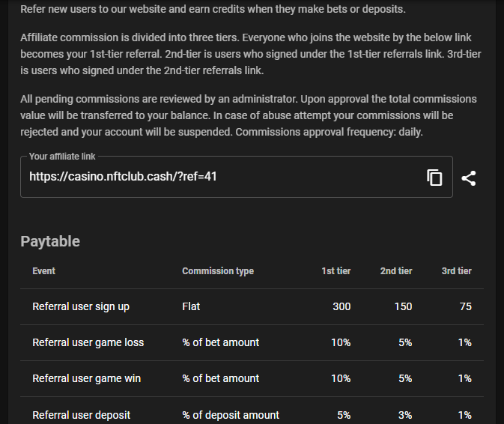
Task: Click the 3% deposit second tier value
Action: [x=405, y=415]
